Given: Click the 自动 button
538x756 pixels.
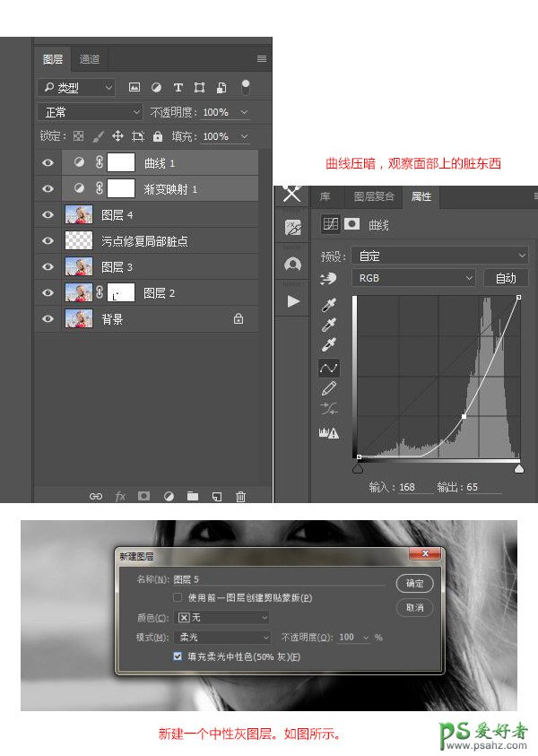Looking at the screenshot, I should [x=506, y=278].
